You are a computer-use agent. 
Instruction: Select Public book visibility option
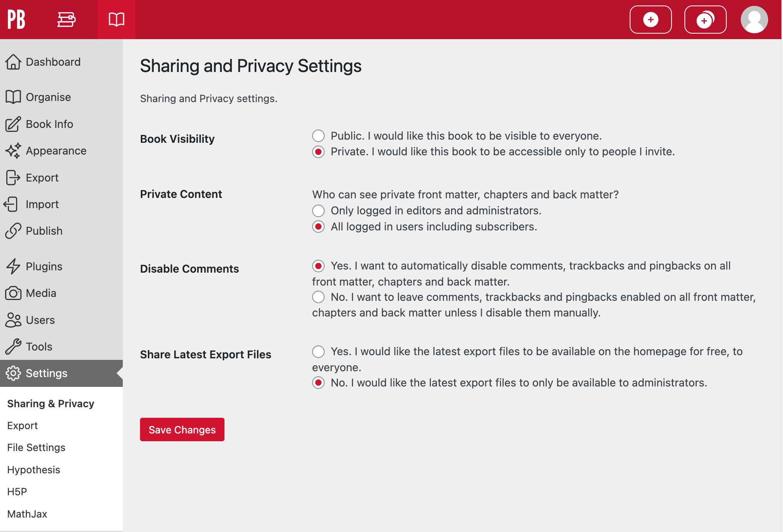pos(318,136)
